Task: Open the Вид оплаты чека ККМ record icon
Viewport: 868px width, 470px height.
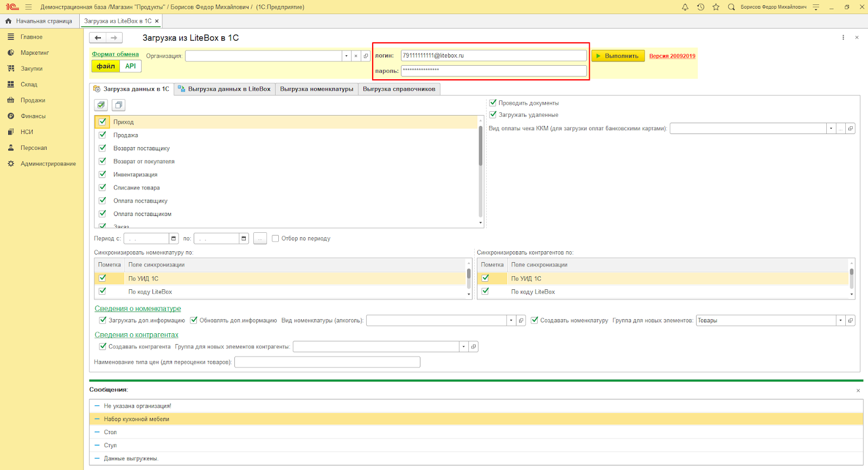Action: point(851,129)
